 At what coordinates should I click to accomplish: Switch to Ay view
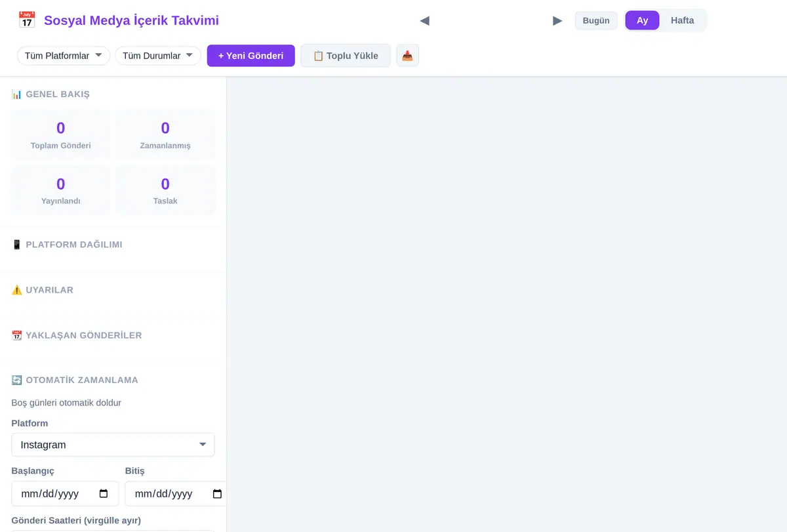point(642,20)
